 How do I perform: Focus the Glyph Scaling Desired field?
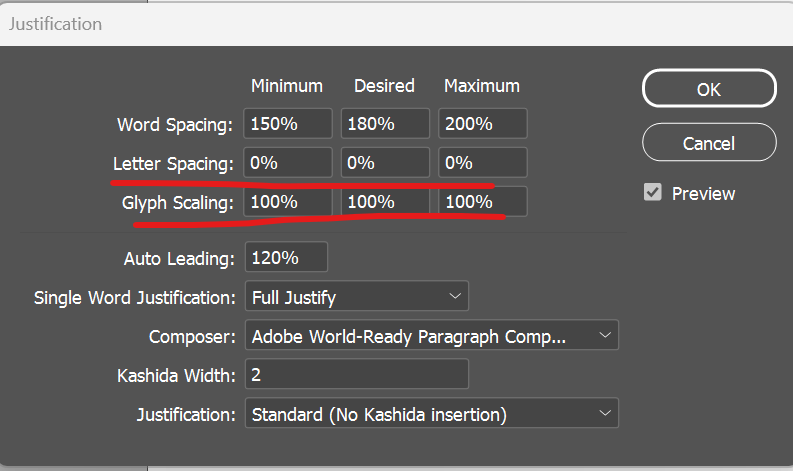tap(385, 201)
